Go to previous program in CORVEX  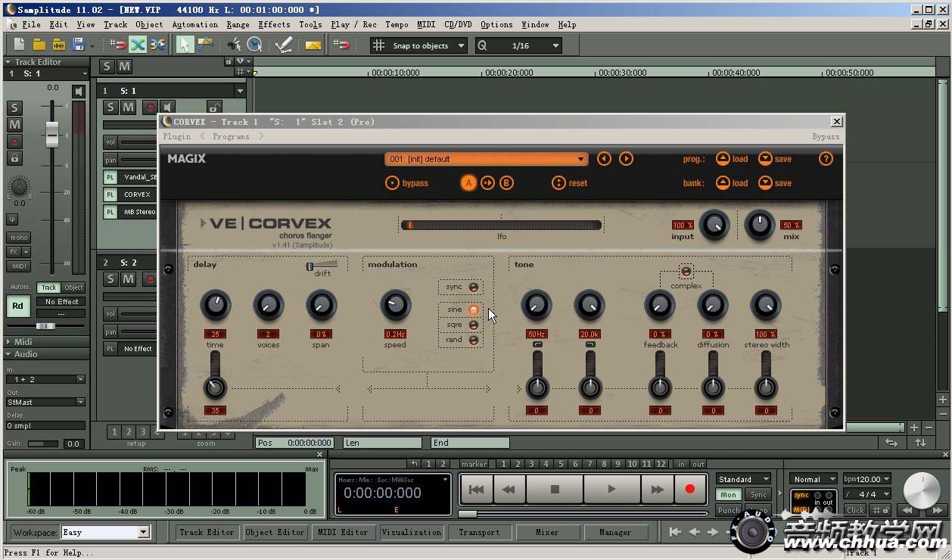pyautogui.click(x=604, y=159)
